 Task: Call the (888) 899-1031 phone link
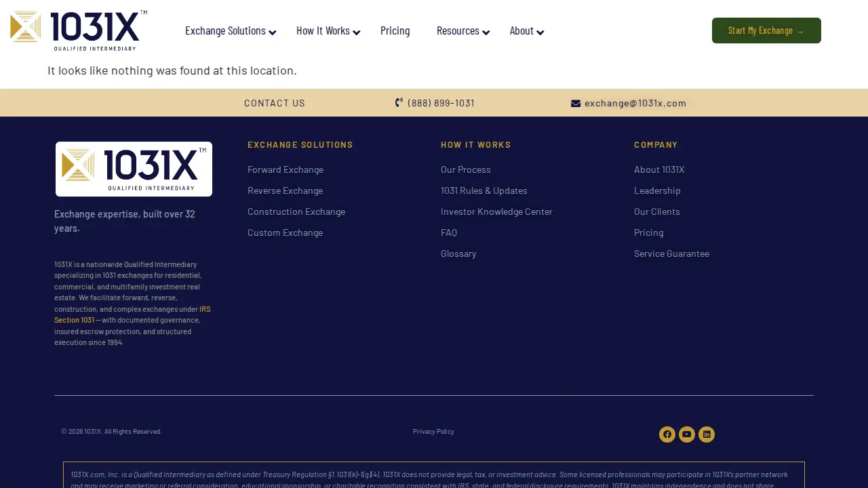[x=441, y=103]
